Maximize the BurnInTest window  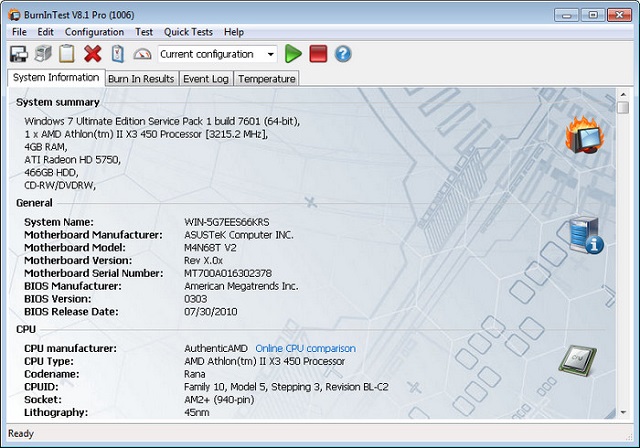(x=593, y=15)
